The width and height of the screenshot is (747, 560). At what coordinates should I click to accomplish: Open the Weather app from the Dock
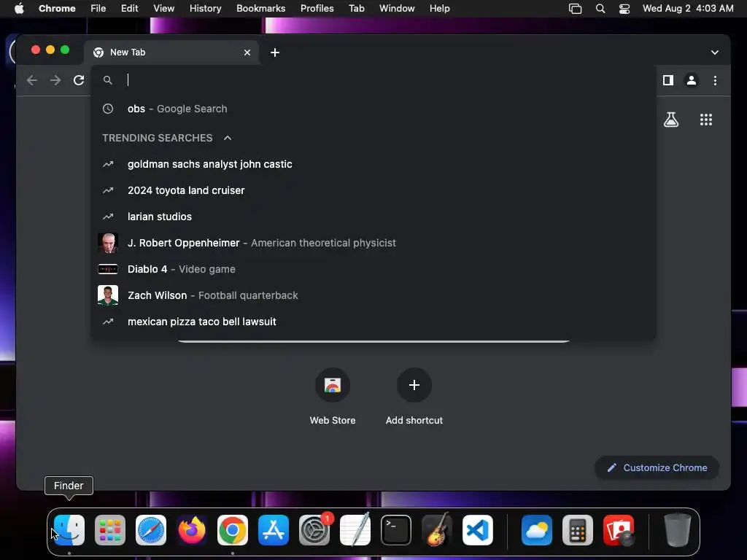(537, 530)
